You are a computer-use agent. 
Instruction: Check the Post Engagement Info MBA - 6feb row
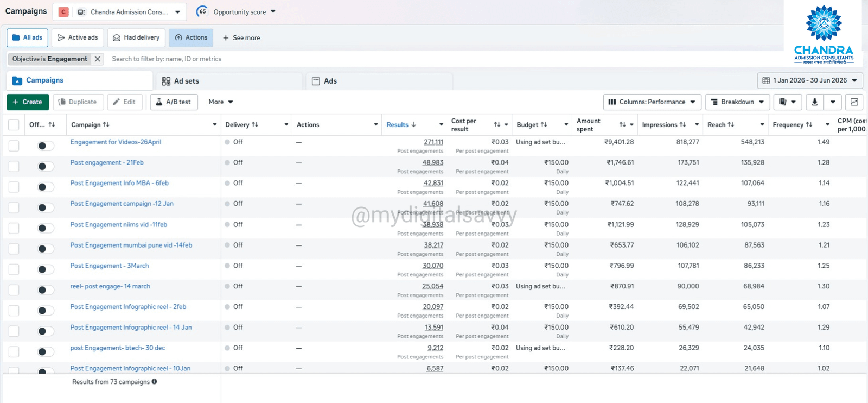(x=14, y=187)
